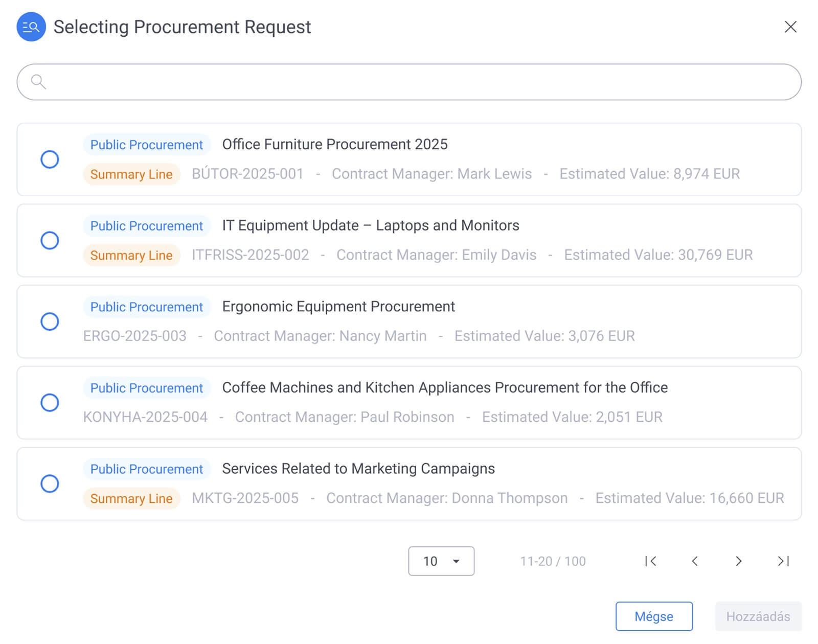Select Services Related to Marketing Campaigns radio
Screen dimensions: 818x644
50,484
